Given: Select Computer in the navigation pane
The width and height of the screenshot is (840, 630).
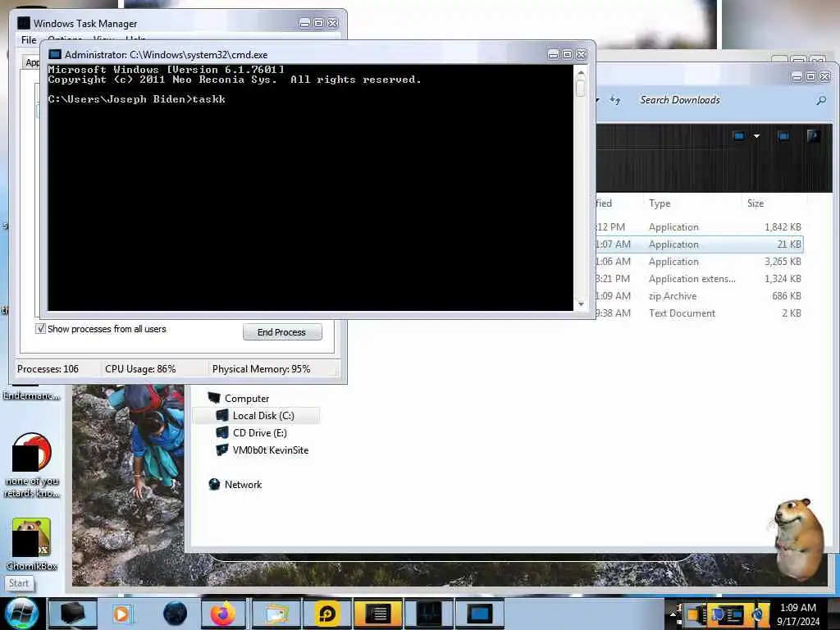Looking at the screenshot, I should [246, 399].
